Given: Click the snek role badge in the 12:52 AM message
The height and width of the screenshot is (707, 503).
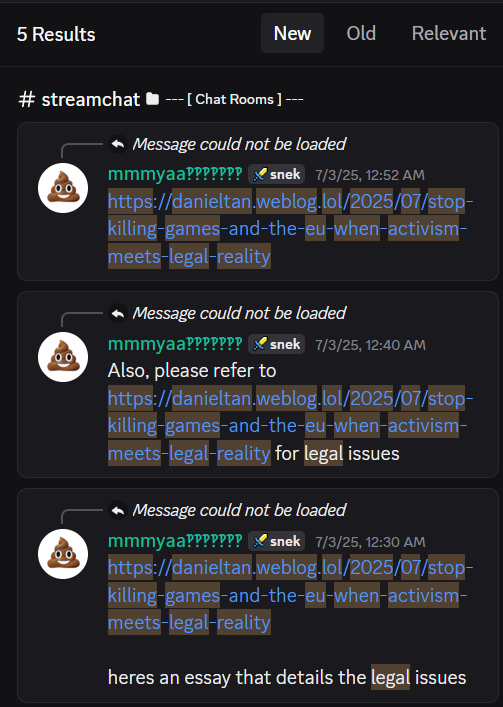Looking at the screenshot, I should pos(276,174).
